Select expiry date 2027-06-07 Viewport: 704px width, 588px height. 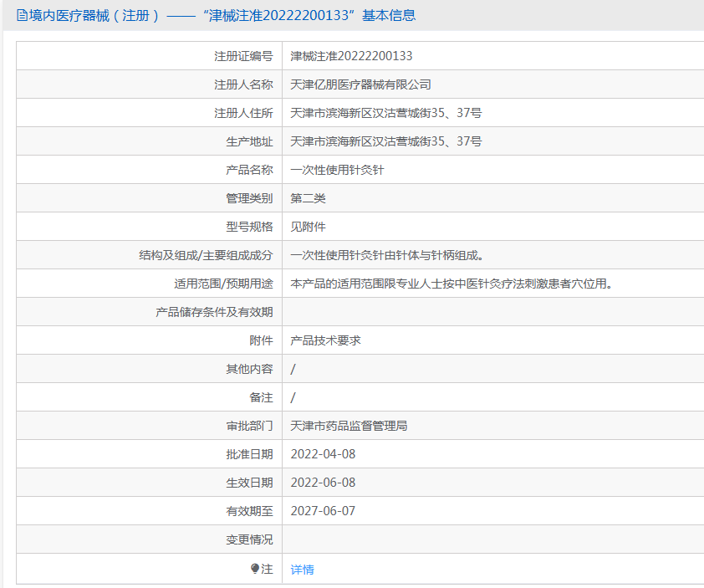pos(323,511)
